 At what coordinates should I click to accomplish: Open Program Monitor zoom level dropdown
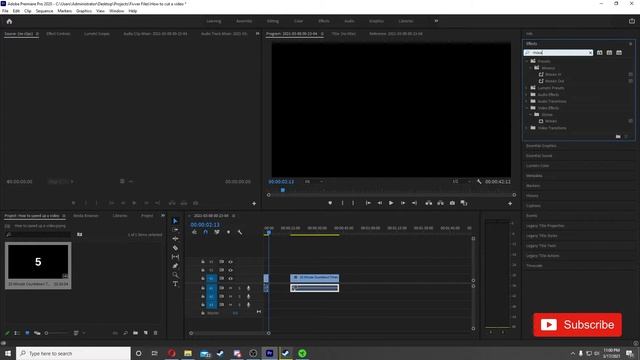click(x=313, y=182)
